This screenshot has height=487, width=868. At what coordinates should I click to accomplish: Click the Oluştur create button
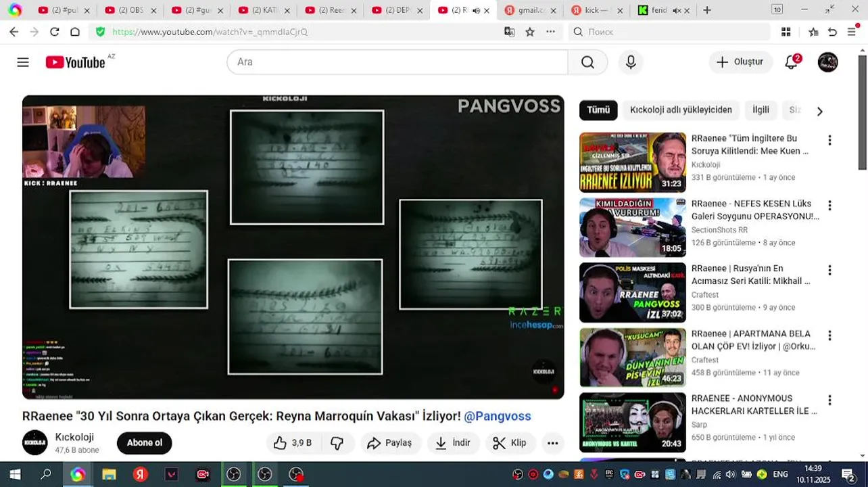click(740, 62)
